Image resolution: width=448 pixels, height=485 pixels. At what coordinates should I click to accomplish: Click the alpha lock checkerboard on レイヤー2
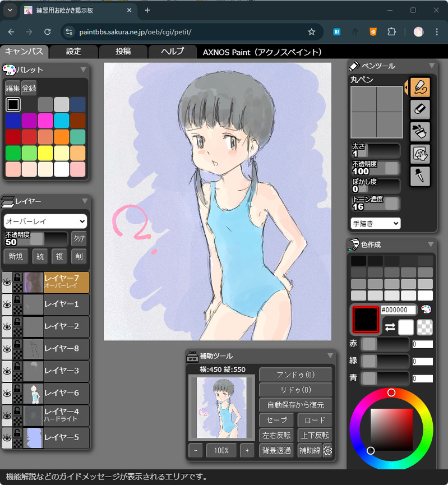pyautogui.click(x=17, y=332)
